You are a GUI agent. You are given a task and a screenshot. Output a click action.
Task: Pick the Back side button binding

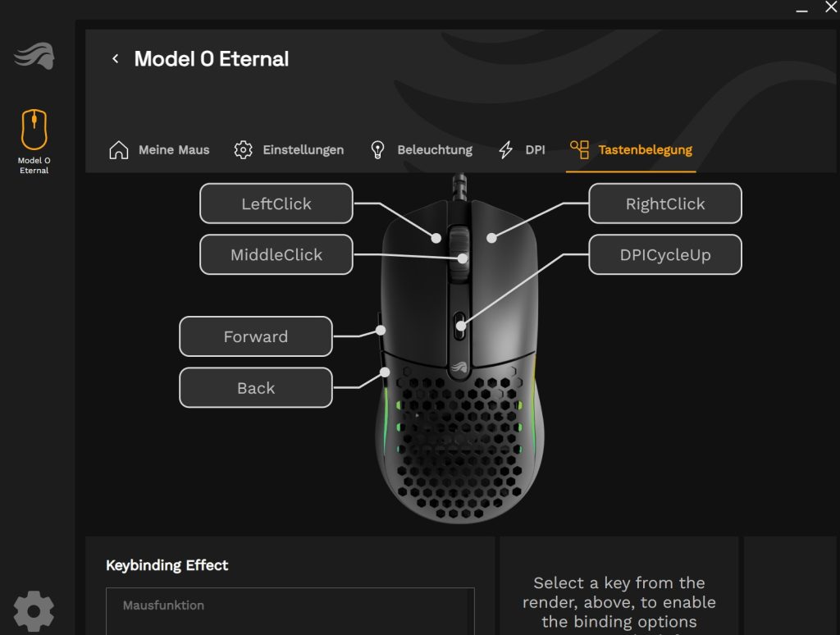click(256, 387)
